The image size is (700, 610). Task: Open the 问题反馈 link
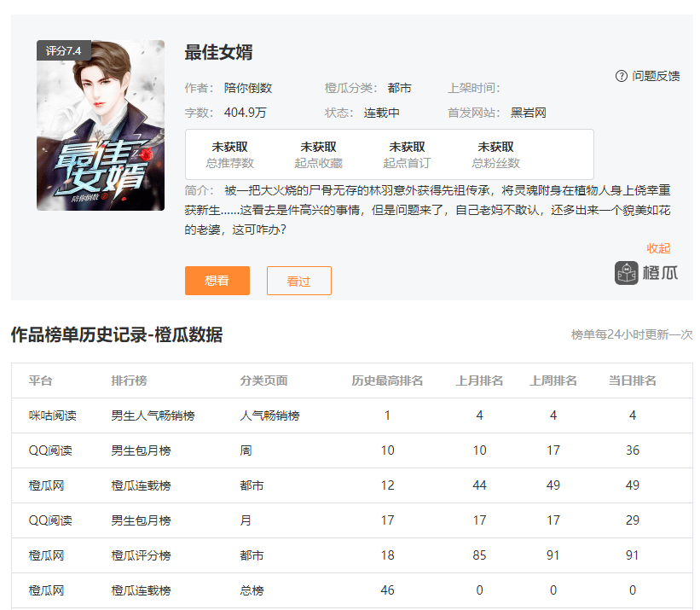point(656,76)
